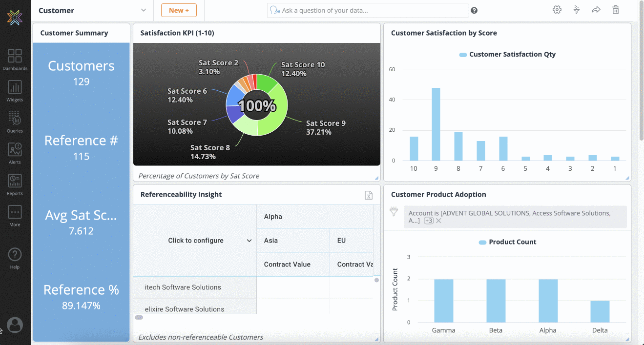The height and width of the screenshot is (345, 644).
Task: Toggle the Customer Satisfaction Qty legend series
Action: [x=507, y=55]
